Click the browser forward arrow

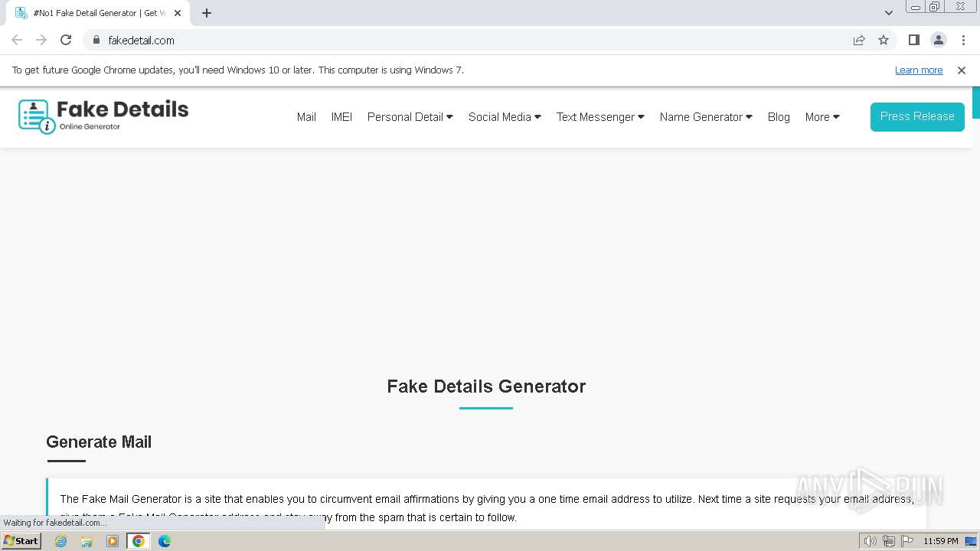[41, 40]
